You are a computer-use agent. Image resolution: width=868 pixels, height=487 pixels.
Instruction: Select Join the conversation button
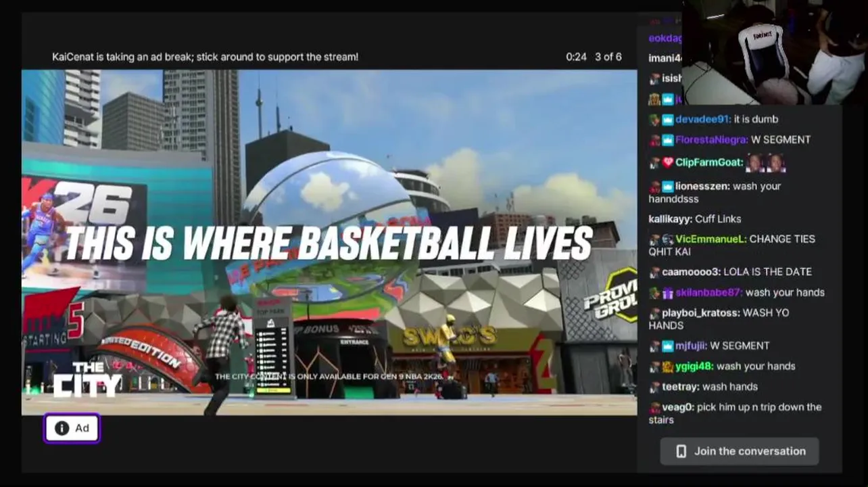740,451
